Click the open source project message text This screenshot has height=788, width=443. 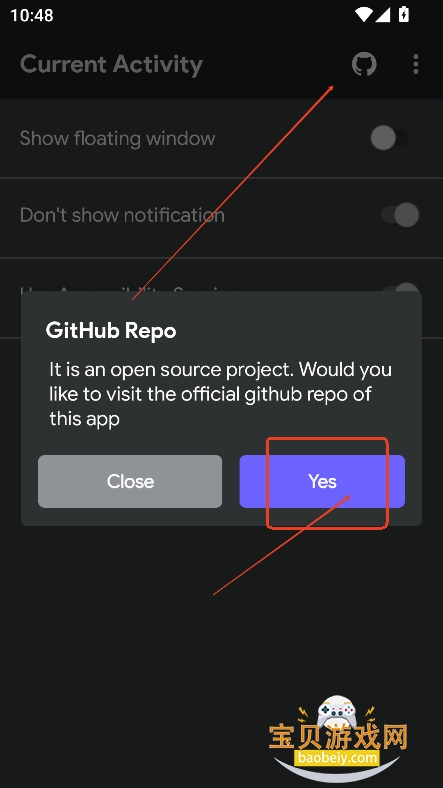point(220,394)
